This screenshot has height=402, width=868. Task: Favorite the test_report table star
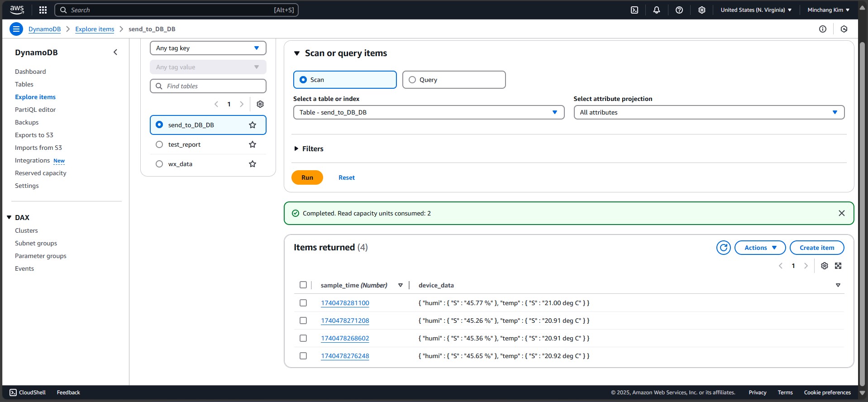click(x=253, y=144)
